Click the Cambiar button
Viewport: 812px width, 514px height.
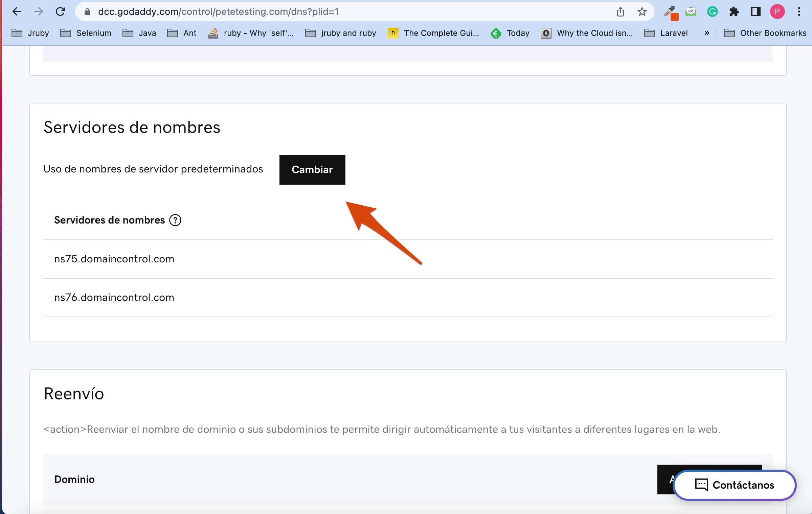point(312,170)
